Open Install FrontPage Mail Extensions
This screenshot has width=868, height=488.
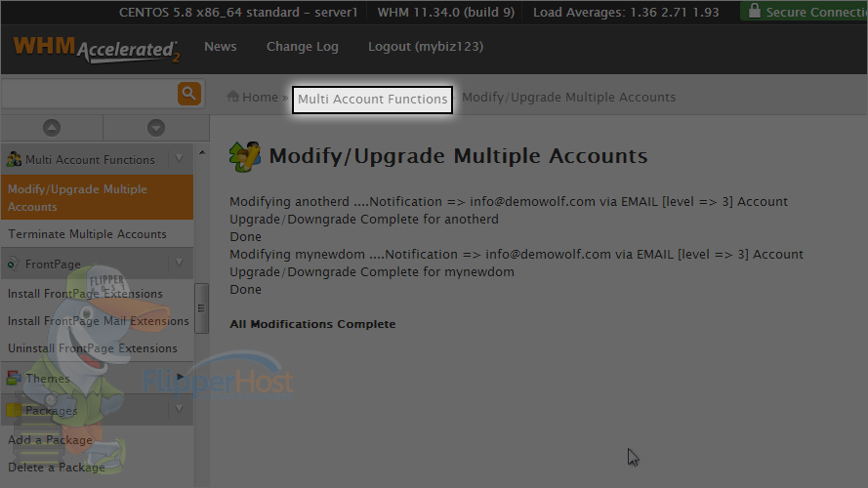pos(98,321)
